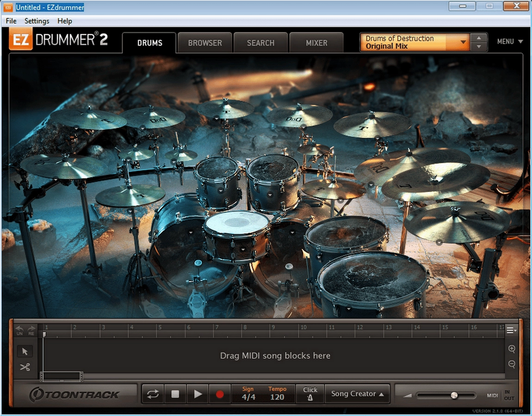Image resolution: width=532 pixels, height=416 pixels.
Task: Open the Drums of Destruction preset dropdown
Action: pos(414,42)
